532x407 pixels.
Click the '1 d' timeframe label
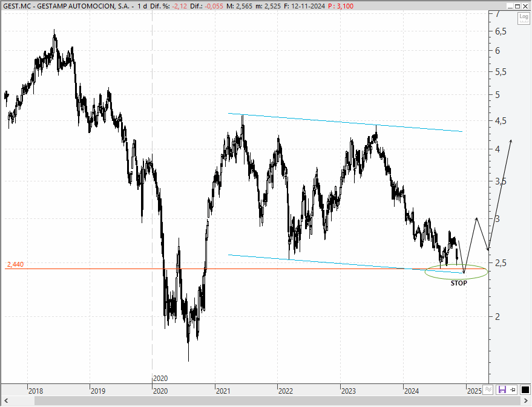142,6
